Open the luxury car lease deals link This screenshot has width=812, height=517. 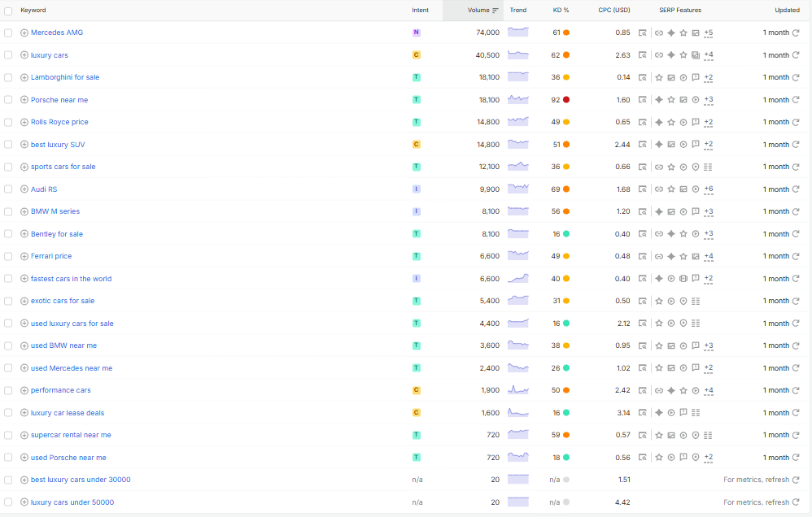click(x=68, y=412)
